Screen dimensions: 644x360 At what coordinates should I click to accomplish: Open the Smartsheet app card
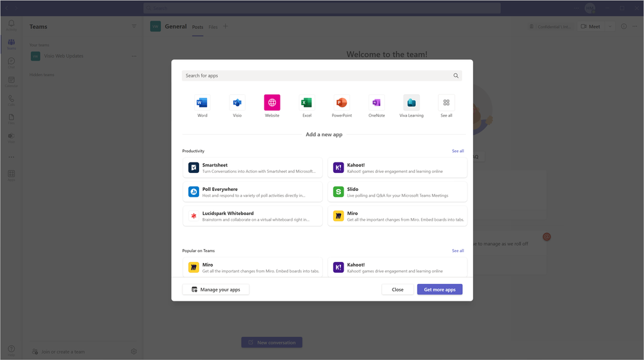pyautogui.click(x=253, y=168)
